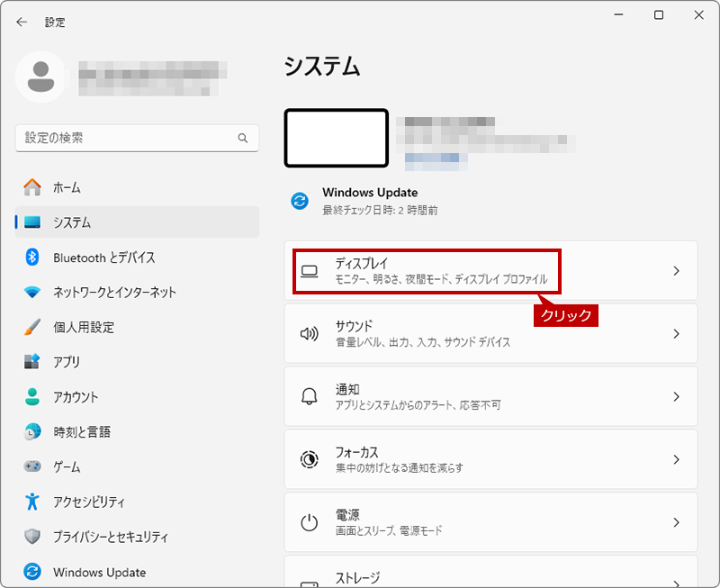Click the 電源 power icon
The image size is (720, 588).
point(310,522)
